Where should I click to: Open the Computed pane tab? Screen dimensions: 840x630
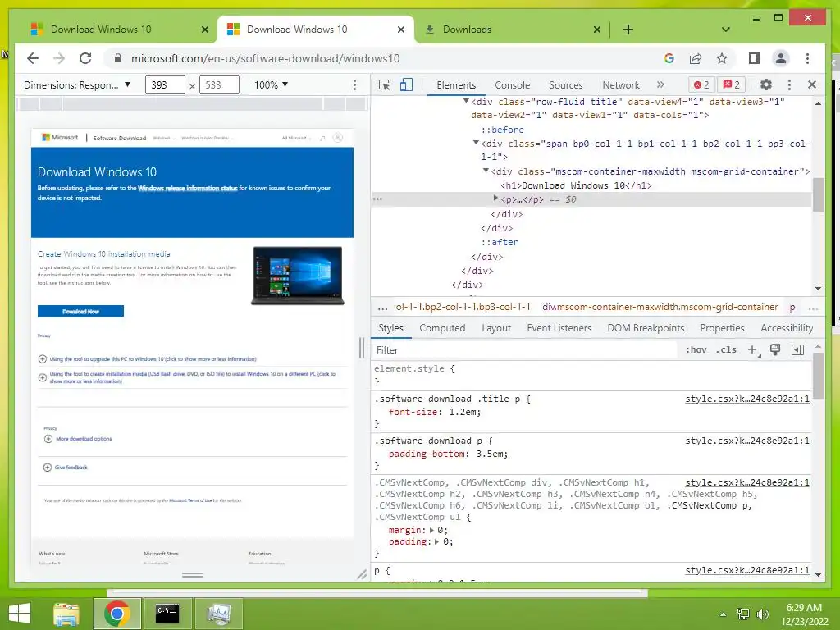[442, 328]
